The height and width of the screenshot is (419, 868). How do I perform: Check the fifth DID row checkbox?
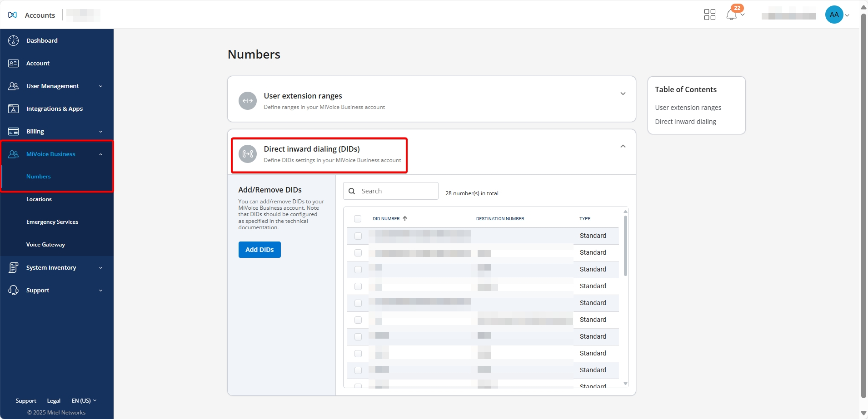358,303
